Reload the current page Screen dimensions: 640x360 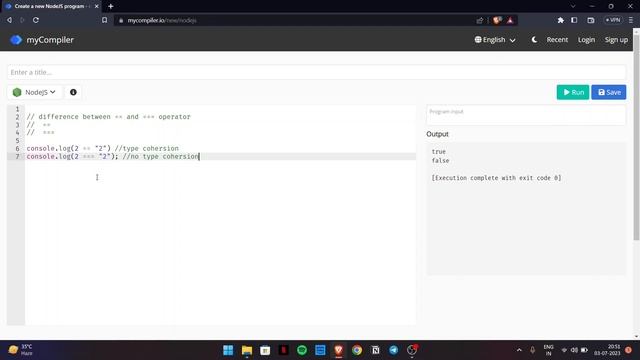(36, 20)
